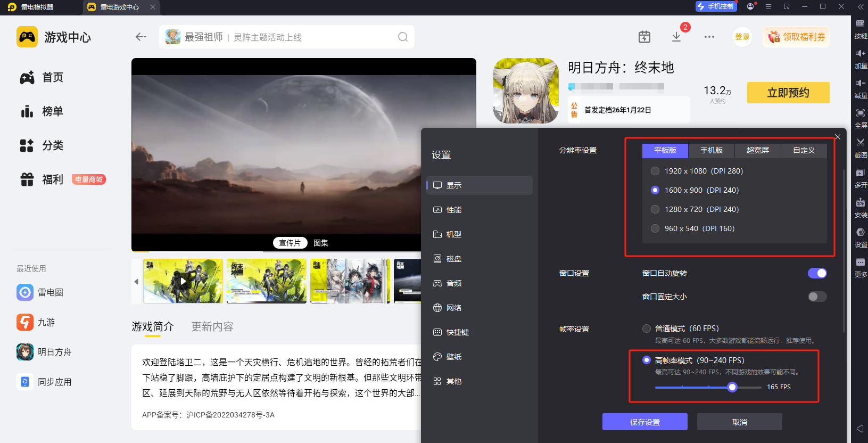Click the search magnifier icon
This screenshot has width=868, height=443.
(x=403, y=37)
